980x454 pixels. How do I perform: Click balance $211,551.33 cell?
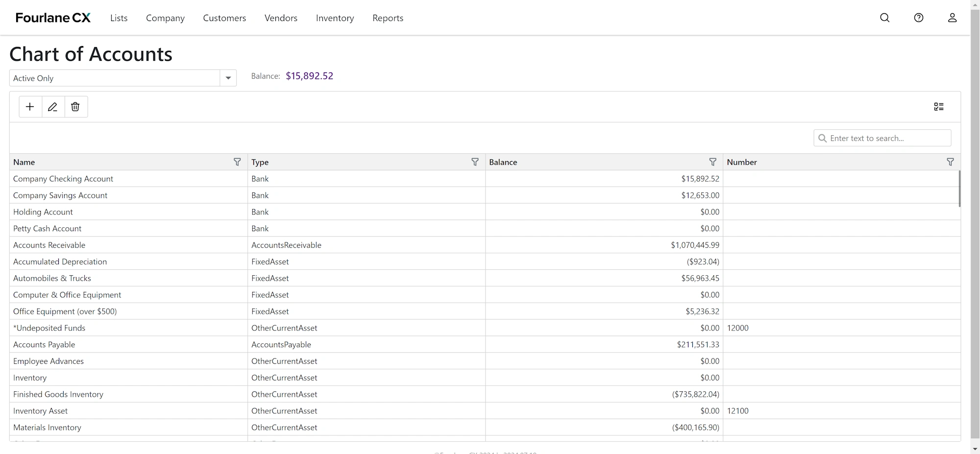[604, 344]
